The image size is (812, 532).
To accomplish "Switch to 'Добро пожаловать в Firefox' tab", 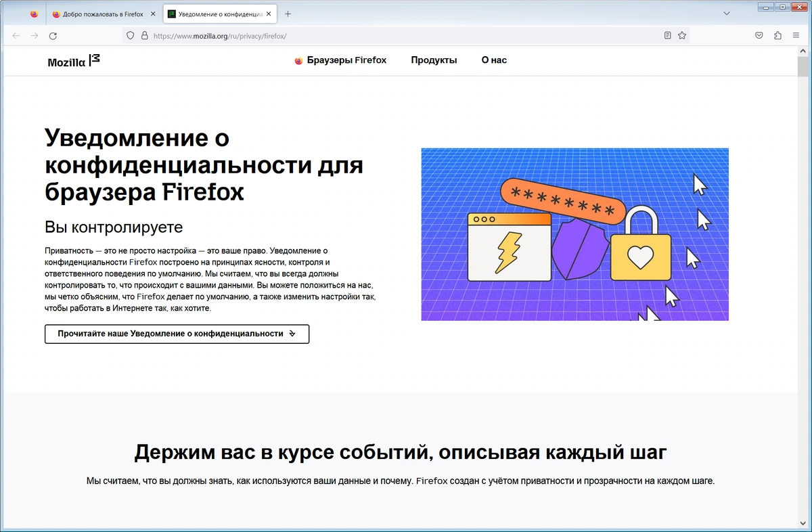I will pyautogui.click(x=104, y=14).
